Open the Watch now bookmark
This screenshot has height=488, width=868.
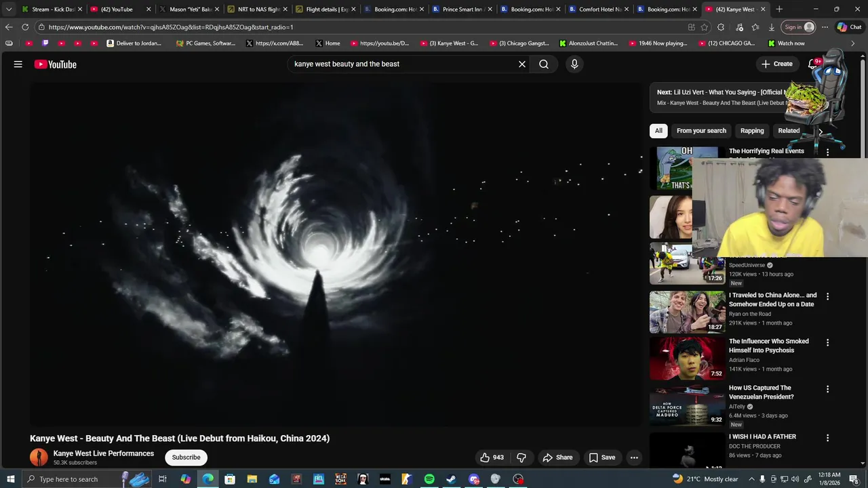pyautogui.click(x=787, y=43)
